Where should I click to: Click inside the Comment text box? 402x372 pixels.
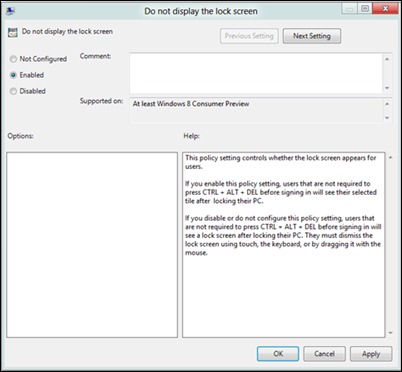(x=256, y=73)
